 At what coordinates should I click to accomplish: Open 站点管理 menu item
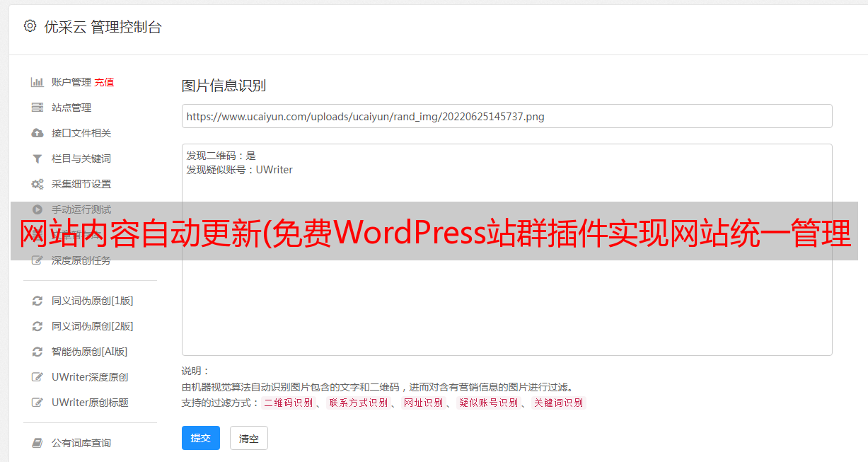pyautogui.click(x=71, y=108)
